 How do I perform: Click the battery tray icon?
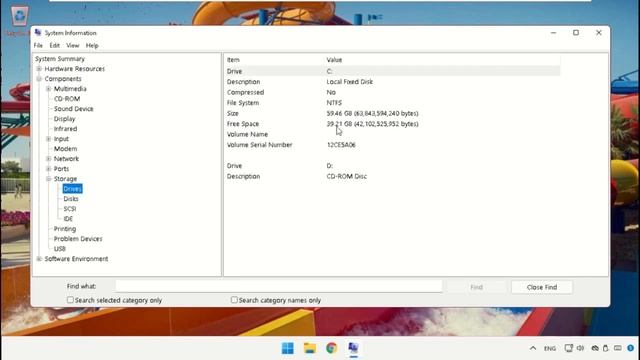point(606,348)
